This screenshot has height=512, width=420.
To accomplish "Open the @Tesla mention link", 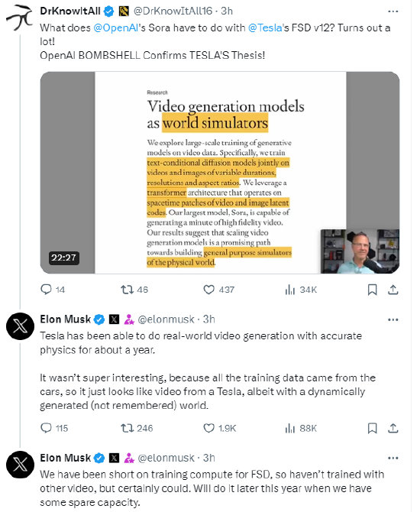I will pyautogui.click(x=265, y=28).
